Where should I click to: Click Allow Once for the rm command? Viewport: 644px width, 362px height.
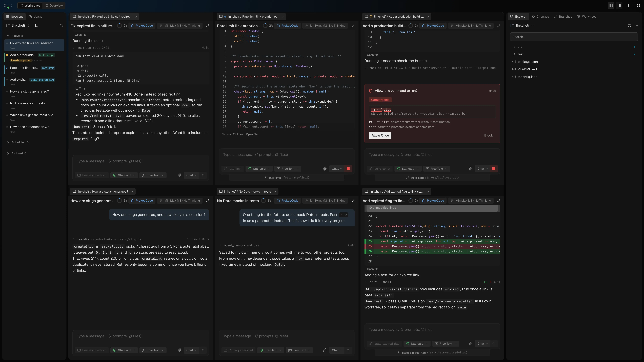pos(380,135)
